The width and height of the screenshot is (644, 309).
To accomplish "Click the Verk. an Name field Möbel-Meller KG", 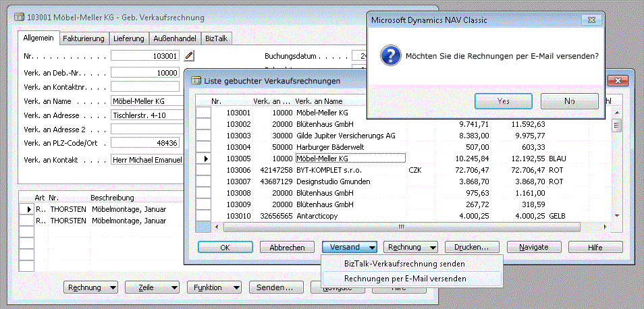I will [147, 101].
